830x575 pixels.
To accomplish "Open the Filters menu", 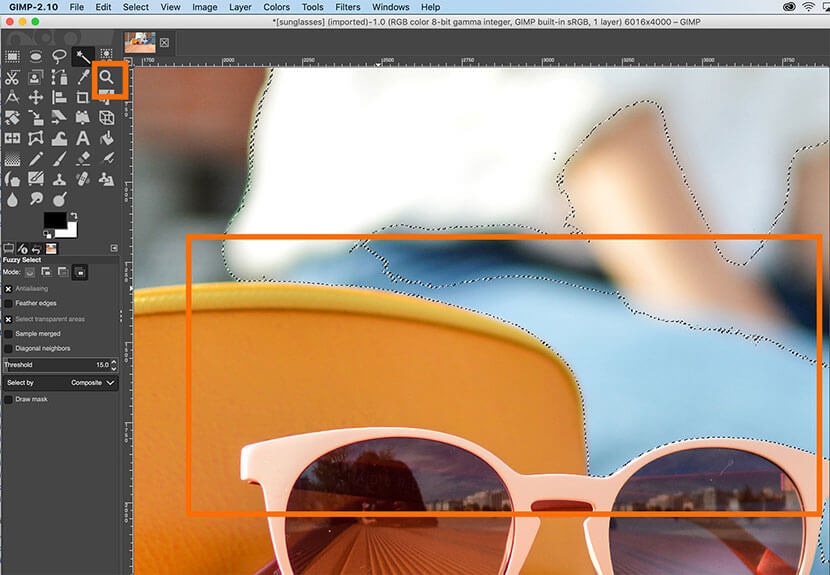I will click(348, 7).
